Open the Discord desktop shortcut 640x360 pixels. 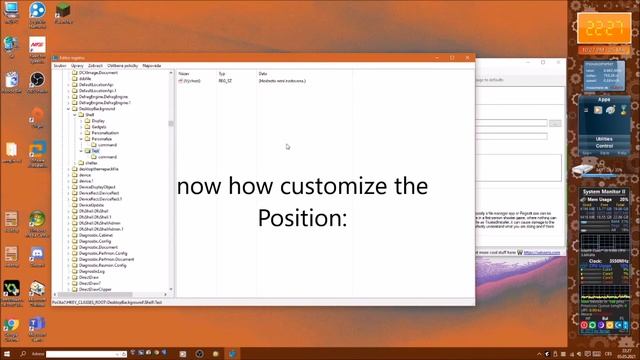pos(37,257)
